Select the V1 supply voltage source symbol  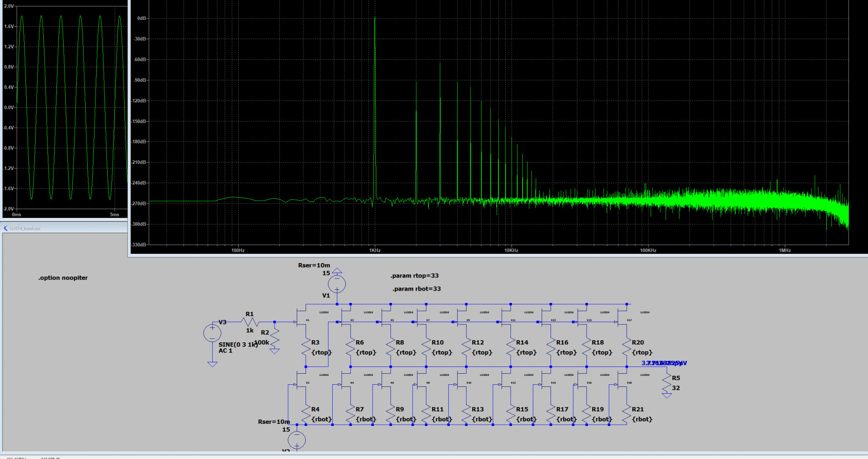337,284
